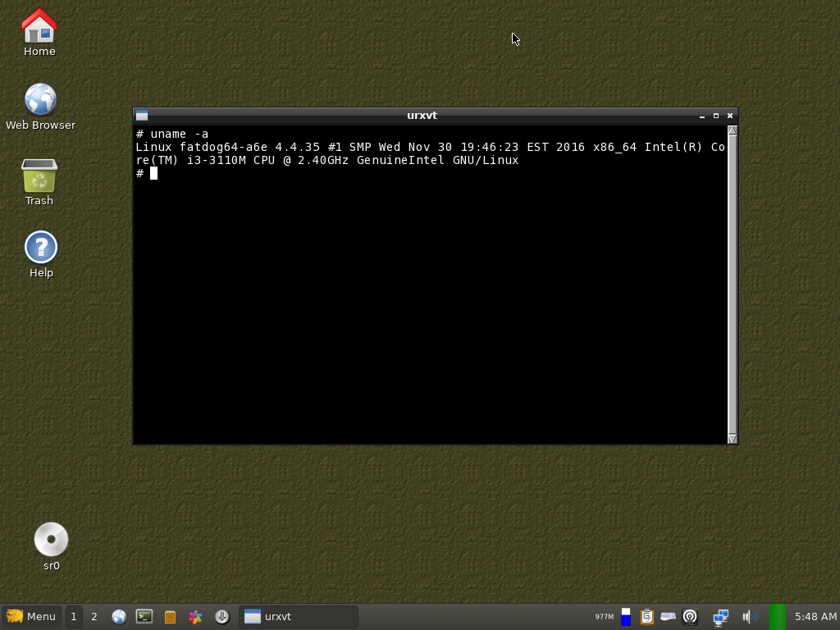Image resolution: width=840 pixels, height=630 pixels.
Task: Click the sr0 optical disc icon
Action: (x=51, y=540)
